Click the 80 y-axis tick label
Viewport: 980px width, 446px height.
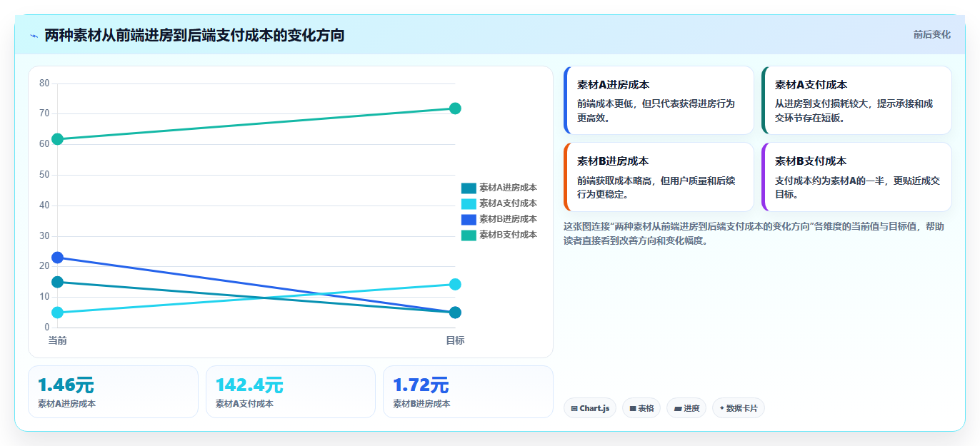click(44, 83)
